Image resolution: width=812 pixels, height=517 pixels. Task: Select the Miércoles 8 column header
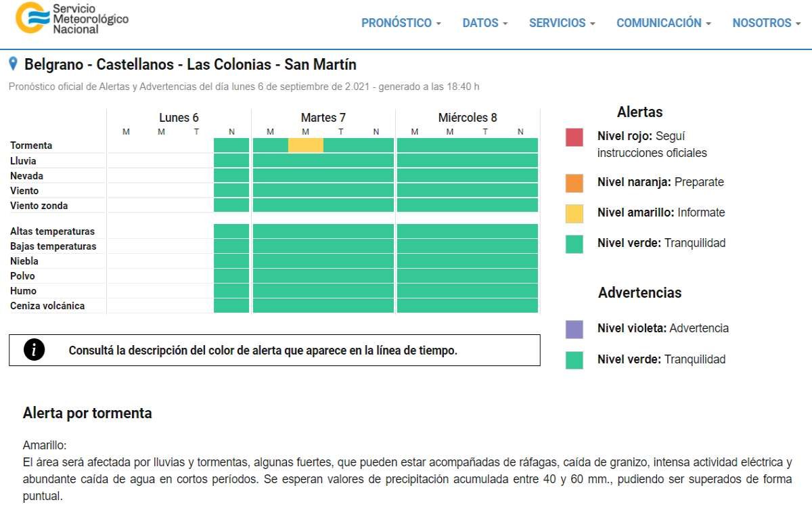click(x=468, y=118)
